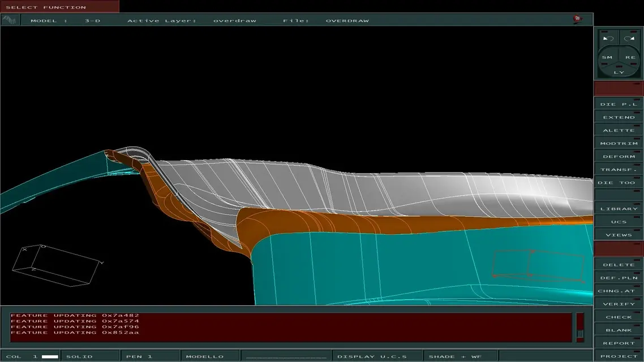
Task: Open the EXTEND function menu
Action: (619, 117)
